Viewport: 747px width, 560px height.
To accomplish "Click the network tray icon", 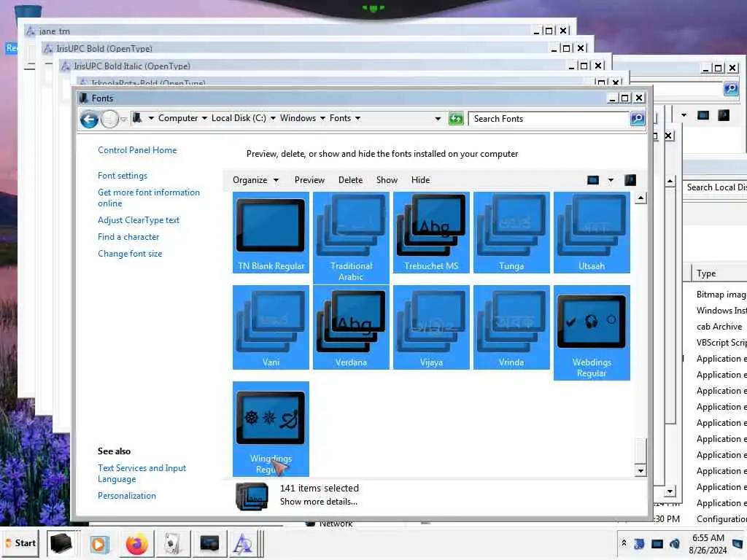I will tap(657, 544).
